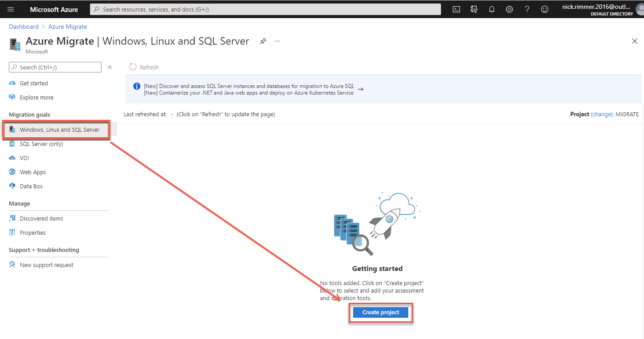Click the account name nick.rimmer.2016
This screenshot has height=339, width=644.
(596, 7)
